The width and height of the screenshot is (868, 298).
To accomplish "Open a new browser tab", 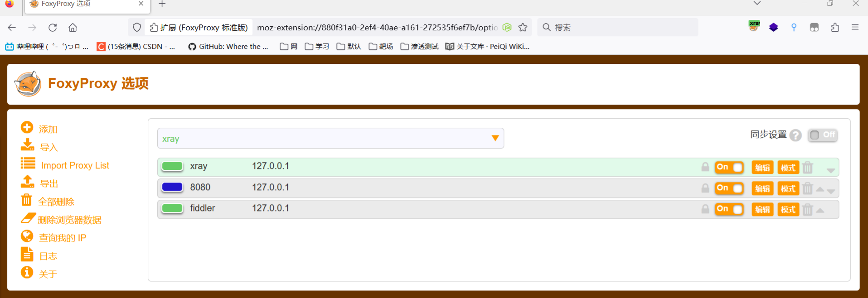I will pyautogui.click(x=162, y=4).
